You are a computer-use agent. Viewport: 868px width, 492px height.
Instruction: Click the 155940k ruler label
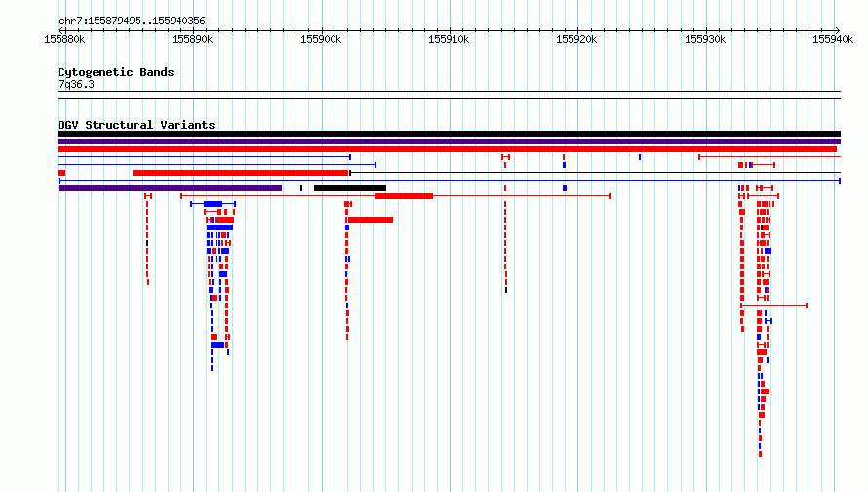tap(833, 39)
